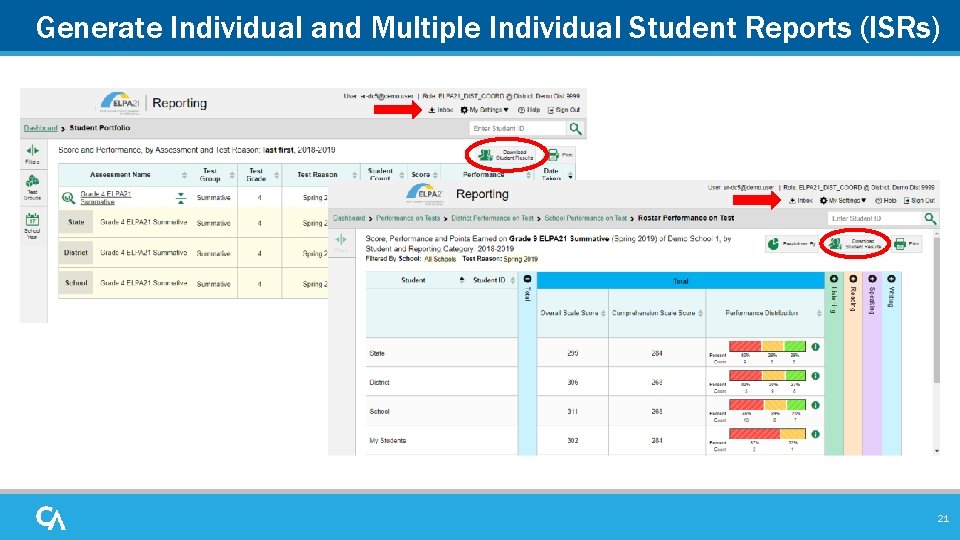Click Help in Student Portfolio window
960x540 pixels.
529,110
